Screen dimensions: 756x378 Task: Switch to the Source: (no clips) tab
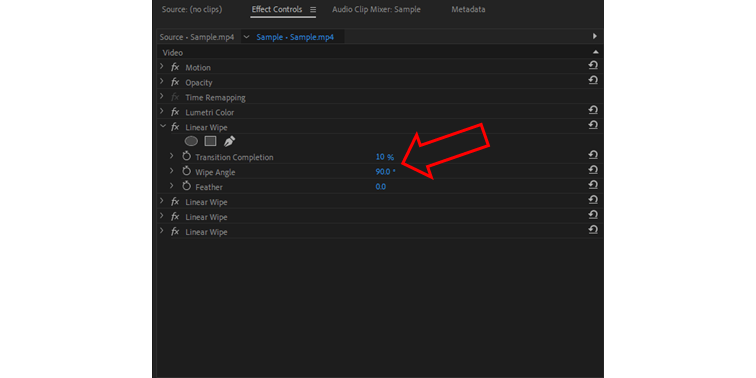click(x=192, y=10)
